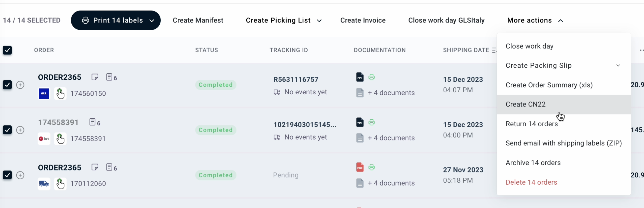Select Create CN22 option

(x=564, y=105)
